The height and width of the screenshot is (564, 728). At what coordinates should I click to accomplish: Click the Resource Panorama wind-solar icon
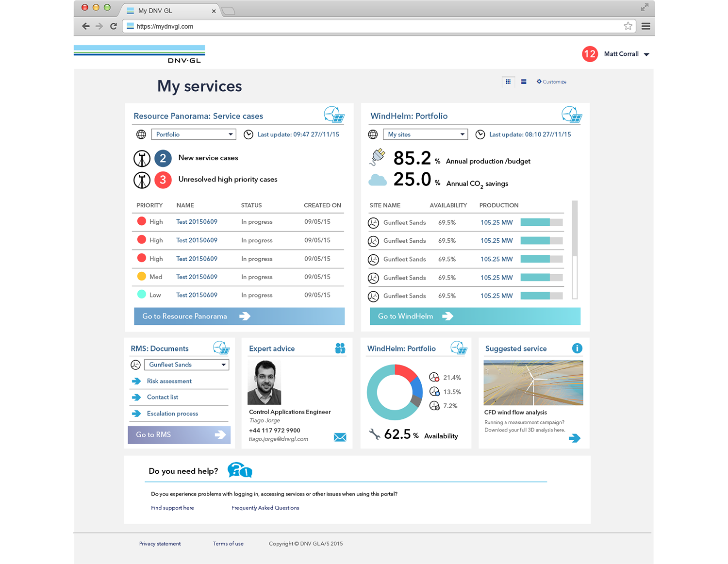click(x=334, y=115)
